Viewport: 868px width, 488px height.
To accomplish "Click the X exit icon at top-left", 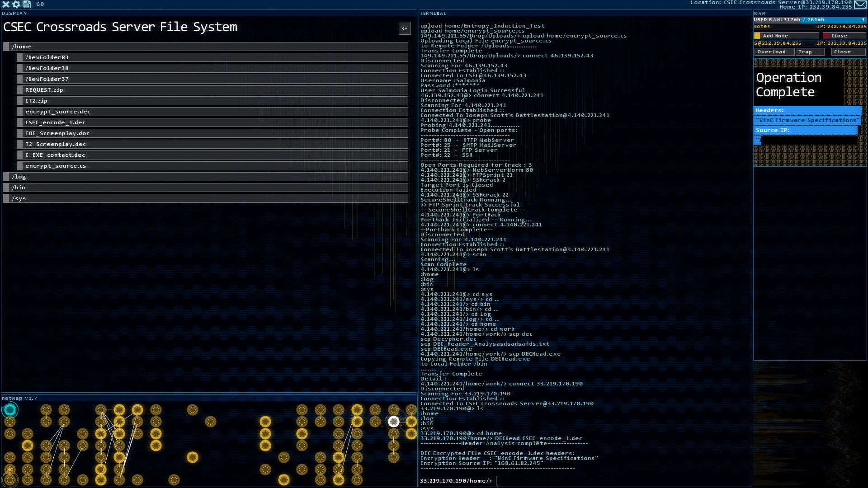I will [6, 4].
